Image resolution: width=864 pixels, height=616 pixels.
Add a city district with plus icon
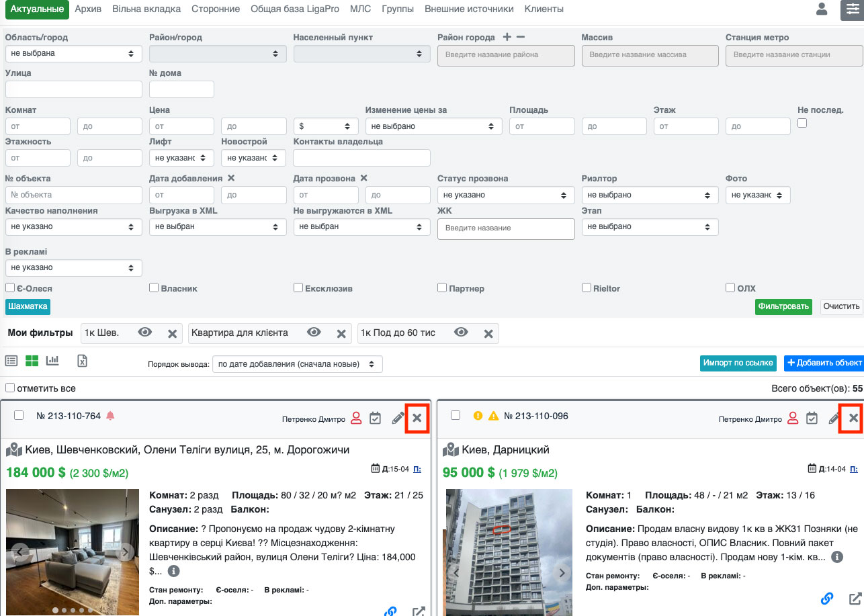tap(507, 37)
